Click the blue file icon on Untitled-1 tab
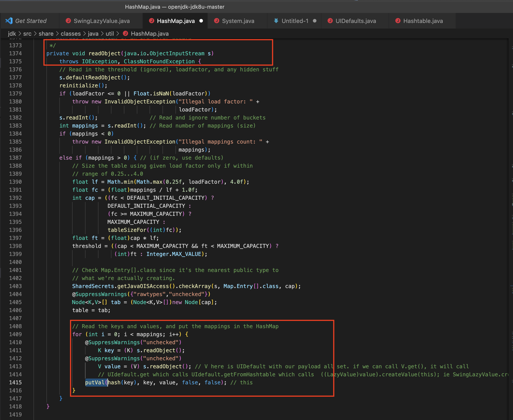 (x=276, y=21)
